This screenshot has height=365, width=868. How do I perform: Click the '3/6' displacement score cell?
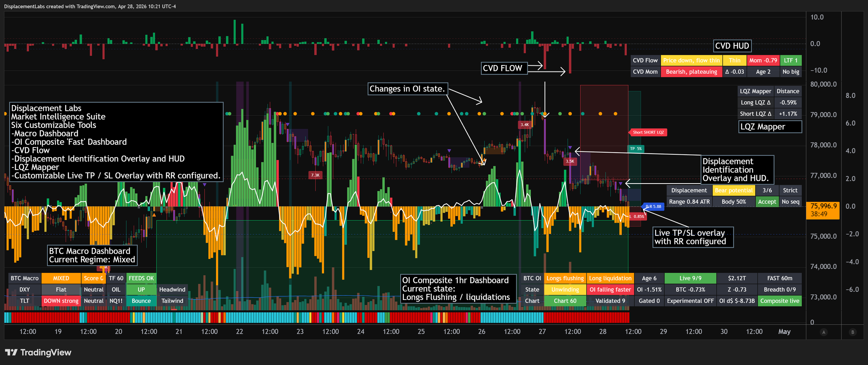(x=767, y=190)
